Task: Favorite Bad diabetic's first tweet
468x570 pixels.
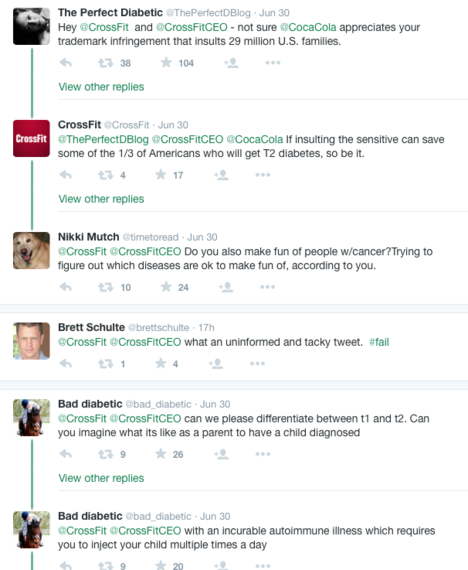Action: coord(161,454)
